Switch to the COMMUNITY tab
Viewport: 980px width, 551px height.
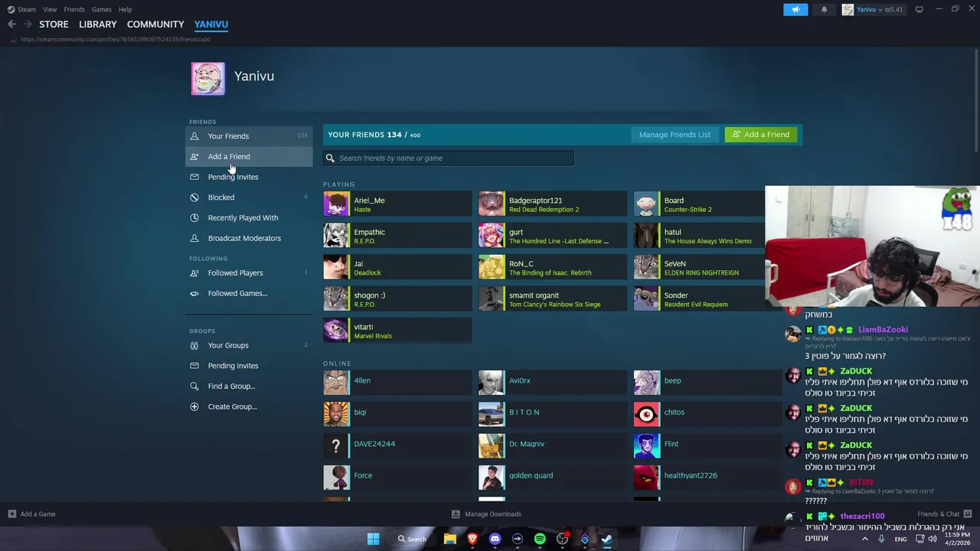(x=155, y=24)
